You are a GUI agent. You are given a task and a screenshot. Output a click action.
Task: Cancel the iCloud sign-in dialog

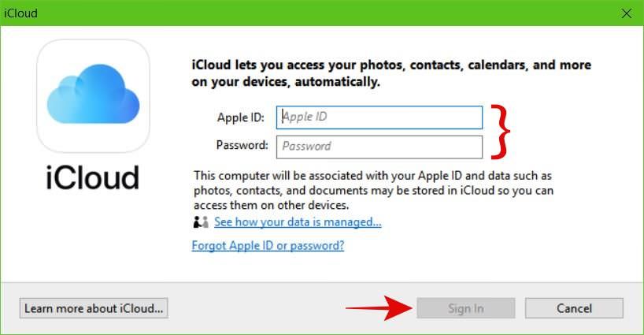point(574,308)
